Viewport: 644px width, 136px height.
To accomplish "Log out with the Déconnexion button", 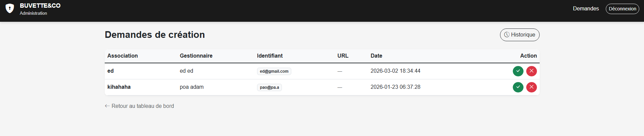I will click(622, 9).
